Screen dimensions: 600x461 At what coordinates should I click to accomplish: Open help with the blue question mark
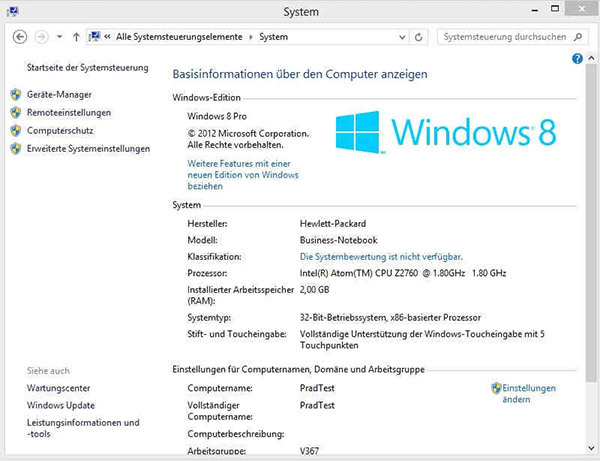click(x=577, y=59)
